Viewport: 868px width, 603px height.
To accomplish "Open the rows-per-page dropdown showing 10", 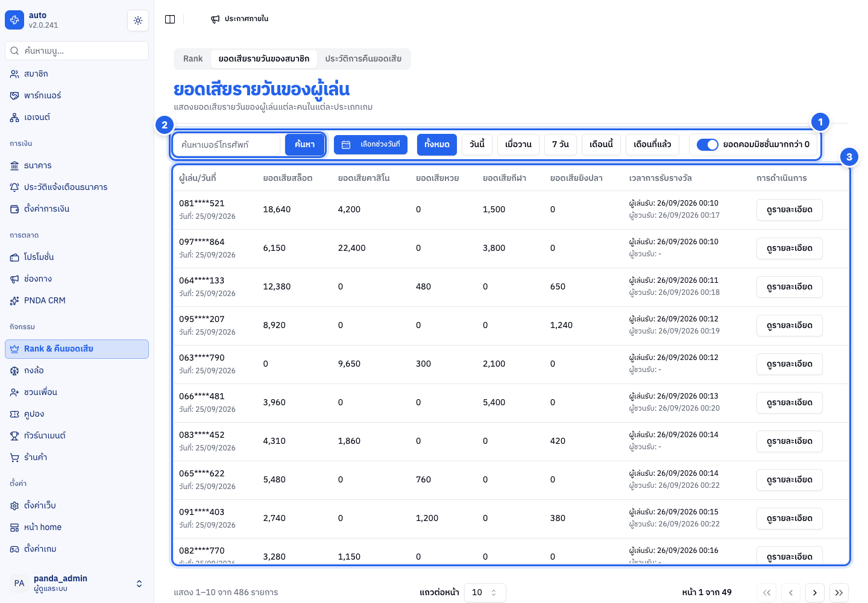I will click(485, 593).
